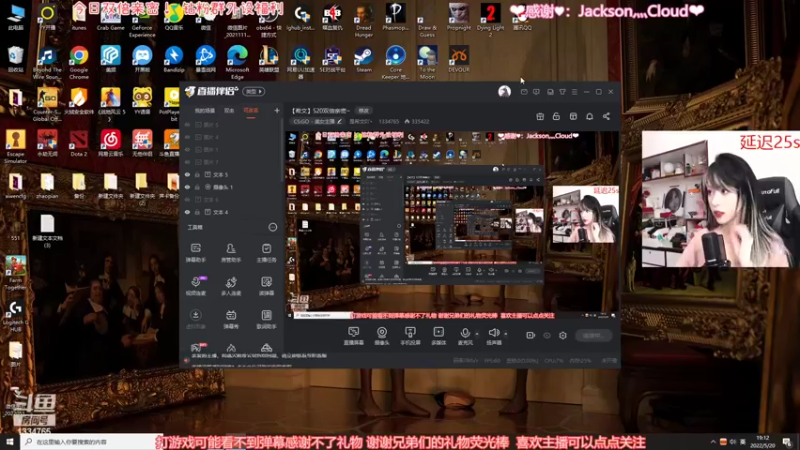Click the greyed go-live button at bottom right
The image size is (800, 450).
coord(594,335)
